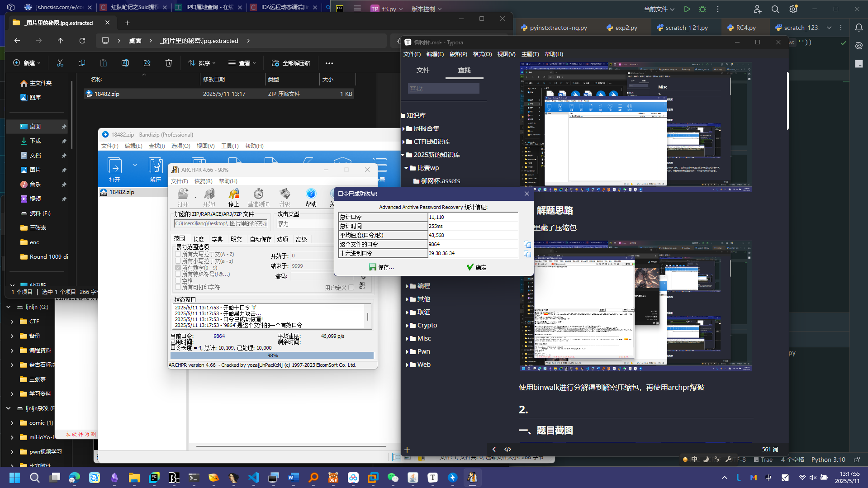Click the Typora sidebar back arrow icon

coord(494,449)
